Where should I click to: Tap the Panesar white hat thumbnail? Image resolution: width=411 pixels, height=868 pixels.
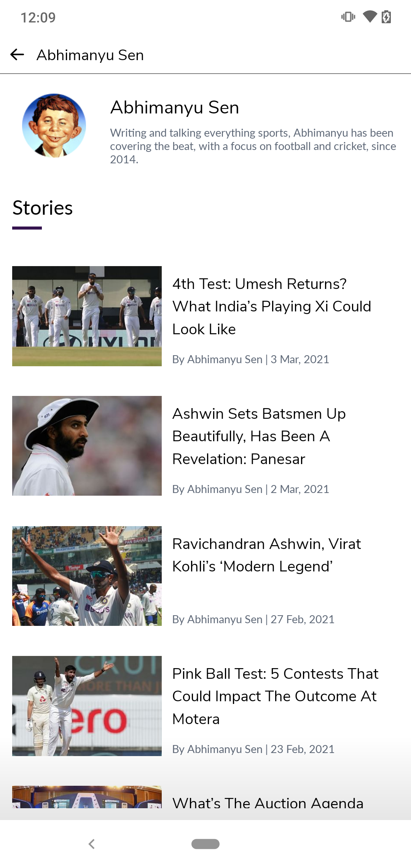click(87, 446)
